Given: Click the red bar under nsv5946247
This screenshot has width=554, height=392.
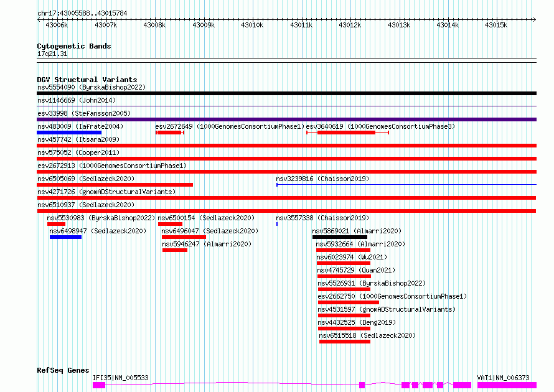Looking at the screenshot, I should tap(175, 250).
